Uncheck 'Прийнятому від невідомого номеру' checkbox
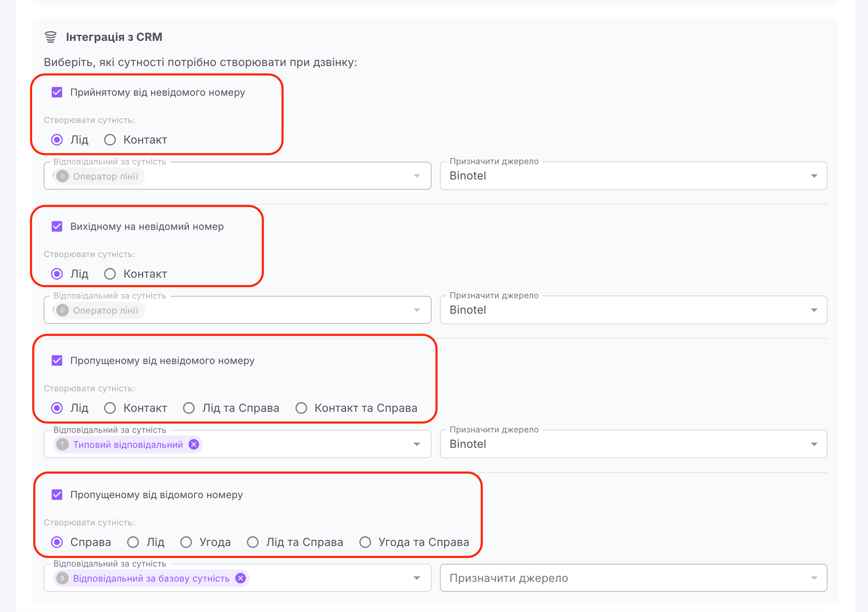 click(57, 92)
